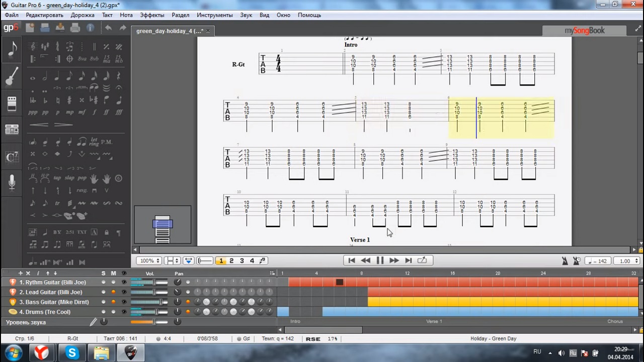644x362 pixels.
Task: Click the add track plus icon
Action: pyautogui.click(x=21, y=273)
